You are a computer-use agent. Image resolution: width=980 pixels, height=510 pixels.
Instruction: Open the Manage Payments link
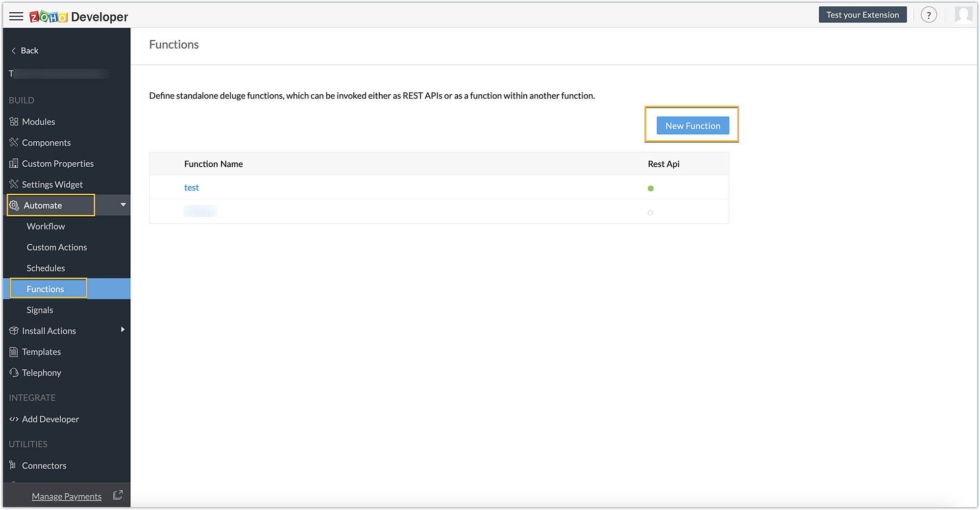pos(67,496)
